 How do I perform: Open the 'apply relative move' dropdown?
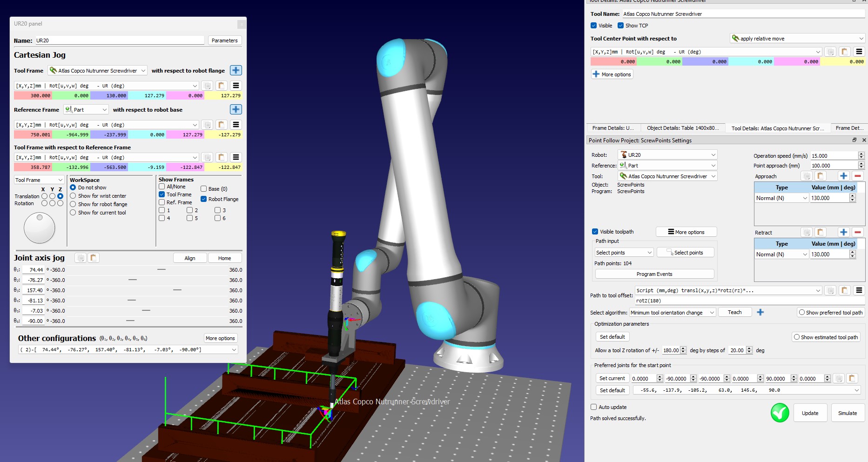(x=797, y=39)
